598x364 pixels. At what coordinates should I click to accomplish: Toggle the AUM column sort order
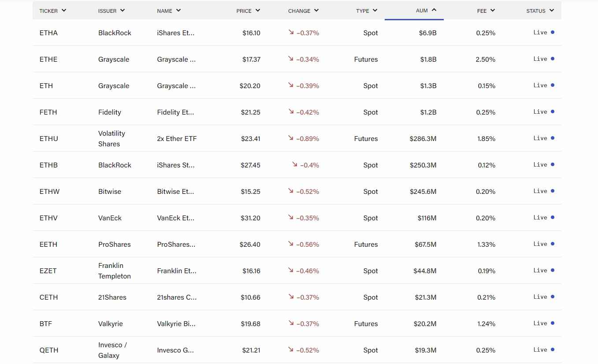coord(426,11)
